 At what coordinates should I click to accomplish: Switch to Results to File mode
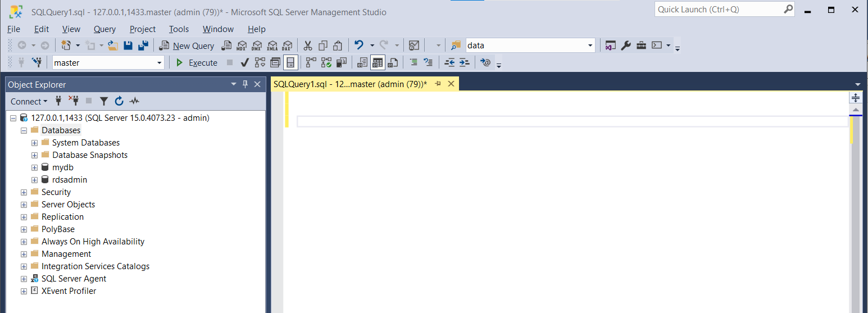[393, 62]
